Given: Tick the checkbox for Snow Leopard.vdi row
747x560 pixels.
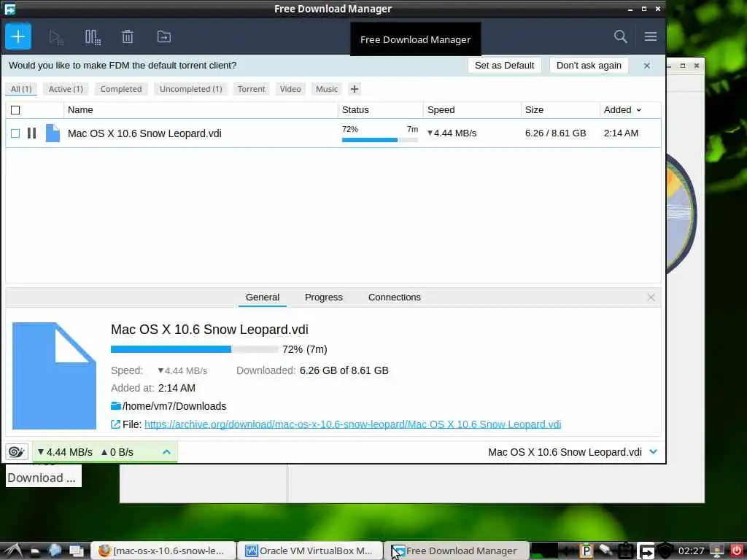Looking at the screenshot, I should [15, 133].
